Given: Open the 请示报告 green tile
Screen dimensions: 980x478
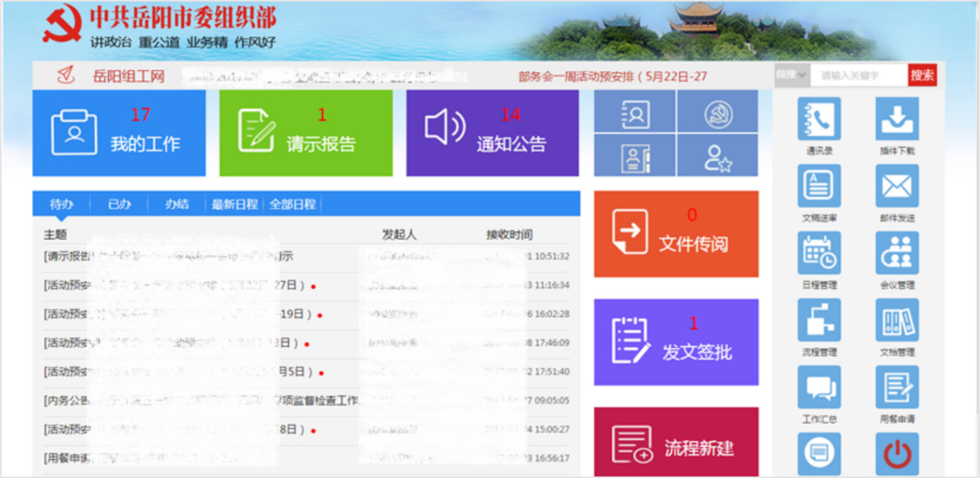Looking at the screenshot, I should coord(306,133).
